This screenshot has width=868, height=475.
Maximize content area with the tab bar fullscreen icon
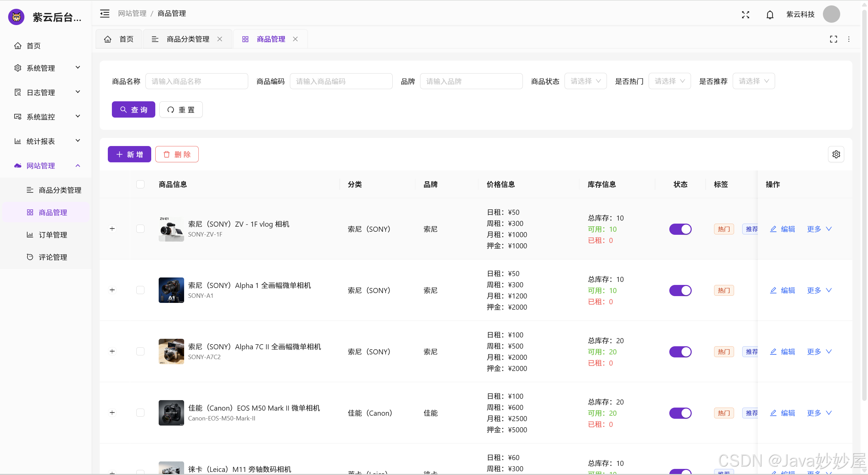(x=833, y=39)
